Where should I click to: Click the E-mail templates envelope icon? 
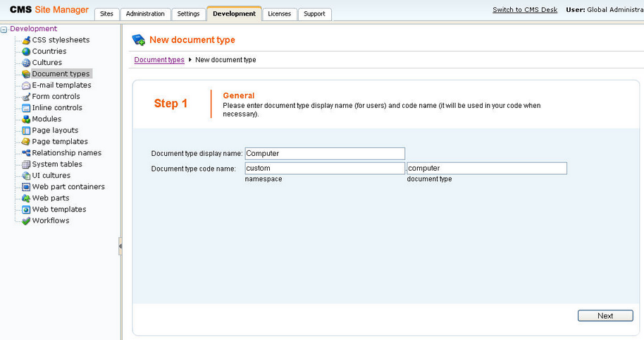point(26,85)
